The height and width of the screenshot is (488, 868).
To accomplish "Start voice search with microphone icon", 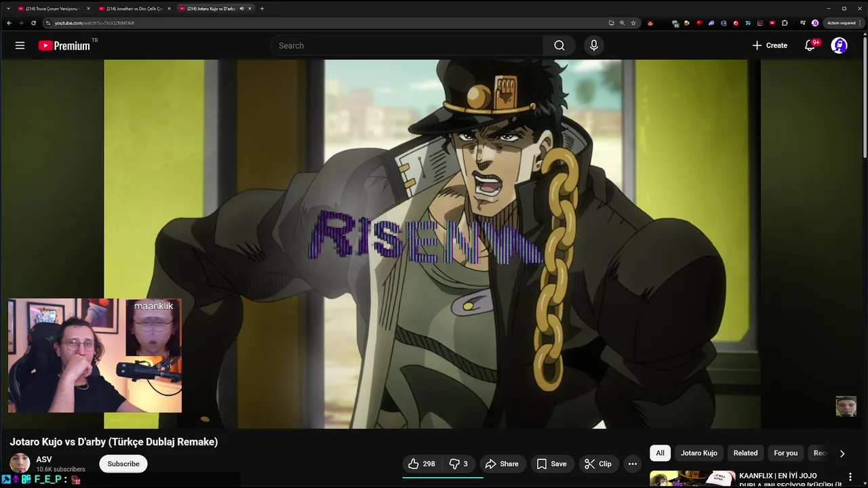I will tap(594, 45).
